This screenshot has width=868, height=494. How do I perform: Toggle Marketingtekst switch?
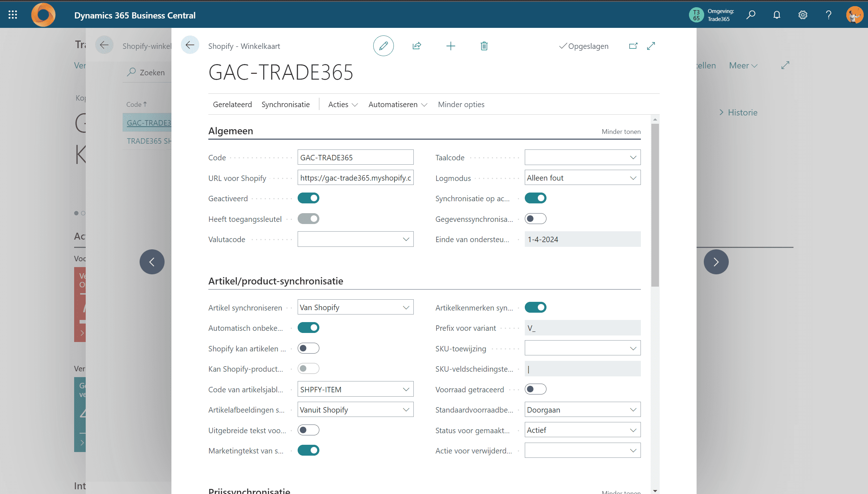309,450
